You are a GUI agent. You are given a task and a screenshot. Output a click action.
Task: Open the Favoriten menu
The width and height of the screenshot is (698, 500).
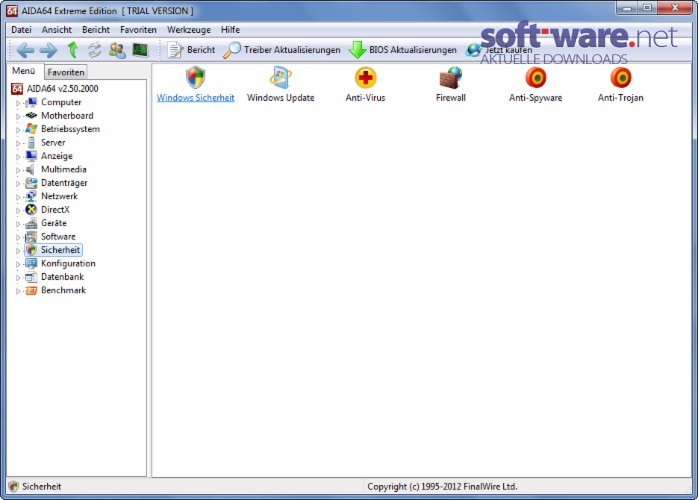coord(138,30)
